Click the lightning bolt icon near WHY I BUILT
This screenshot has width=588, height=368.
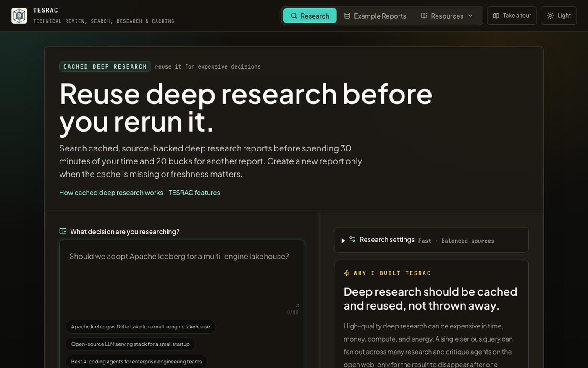click(x=347, y=273)
